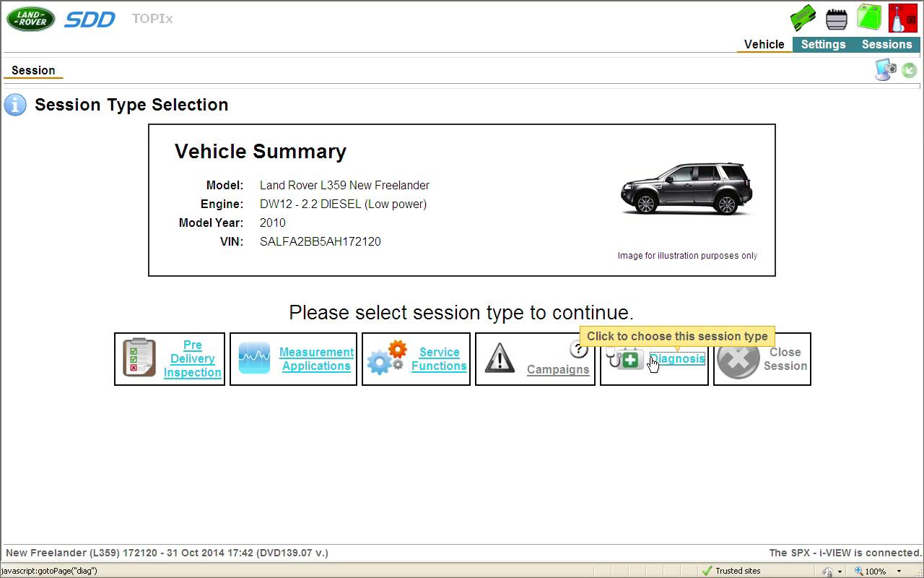924x578 pixels.
Task: Click the Campaigns warning triangle icon
Action: click(499, 358)
